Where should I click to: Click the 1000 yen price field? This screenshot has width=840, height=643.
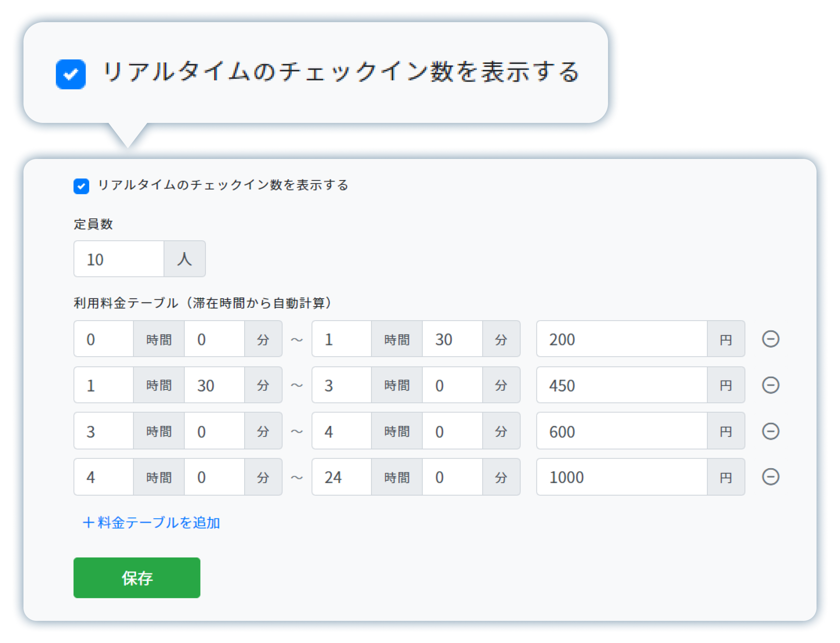click(622, 477)
